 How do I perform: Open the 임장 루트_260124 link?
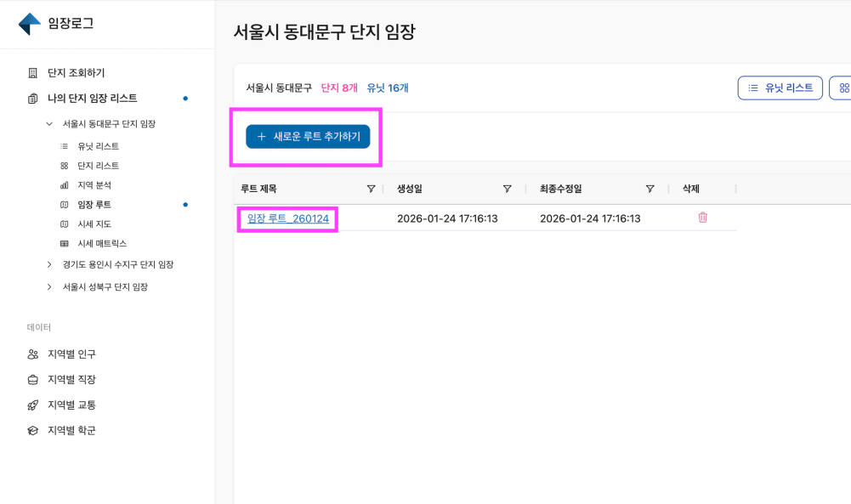pos(287,219)
